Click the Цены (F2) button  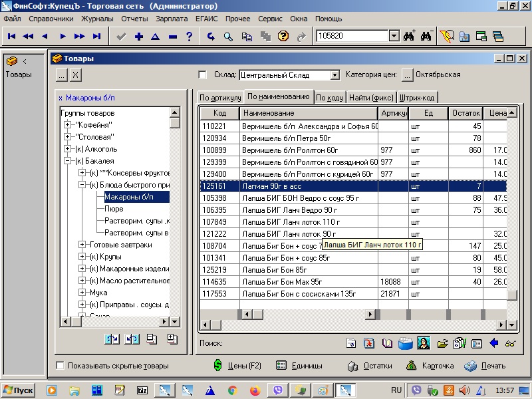click(x=238, y=365)
